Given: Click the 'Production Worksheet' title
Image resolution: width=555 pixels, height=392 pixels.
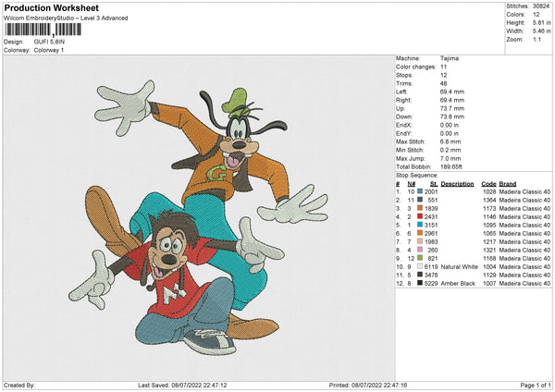Looking at the screenshot, I should click(51, 8).
